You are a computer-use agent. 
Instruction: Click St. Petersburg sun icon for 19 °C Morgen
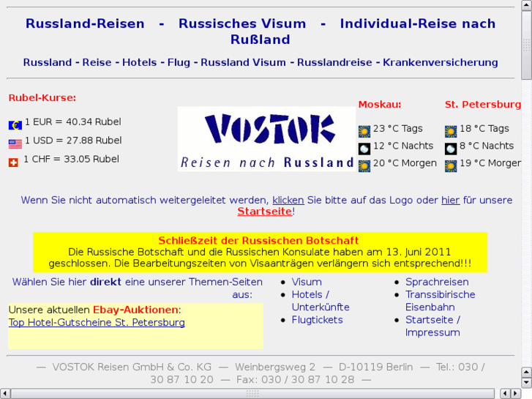451,166
